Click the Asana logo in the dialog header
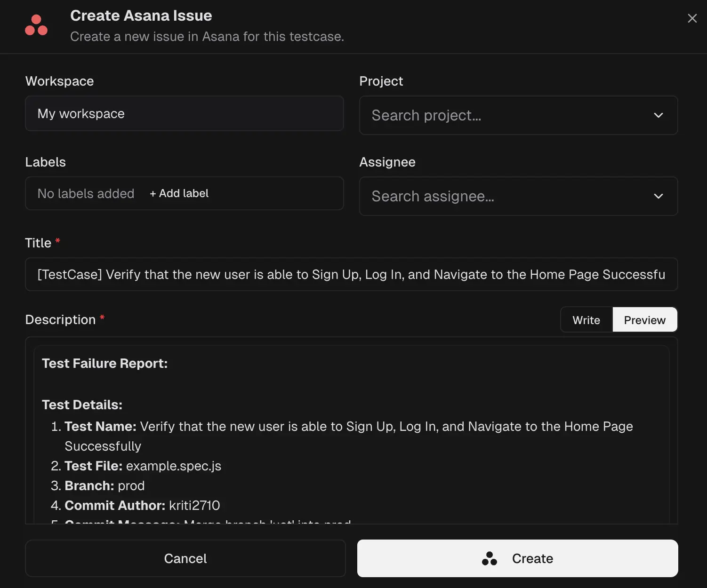Viewport: 707px width, 588px height. click(x=36, y=25)
